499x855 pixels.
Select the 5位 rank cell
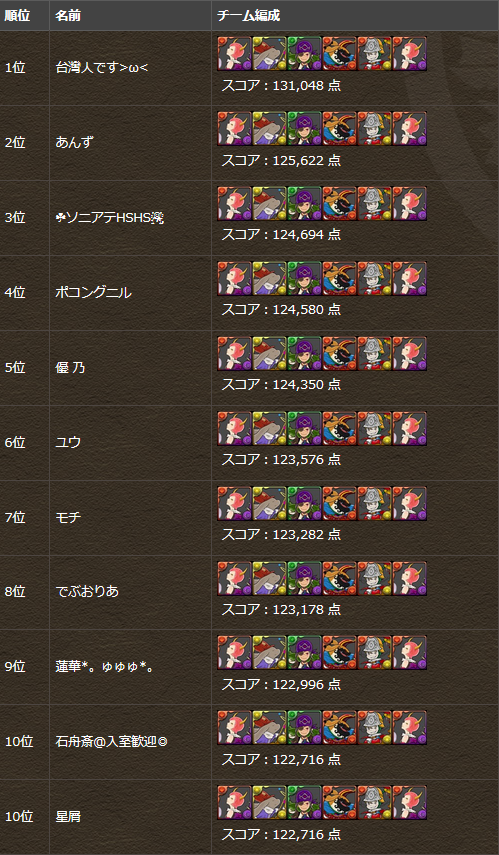15,368
